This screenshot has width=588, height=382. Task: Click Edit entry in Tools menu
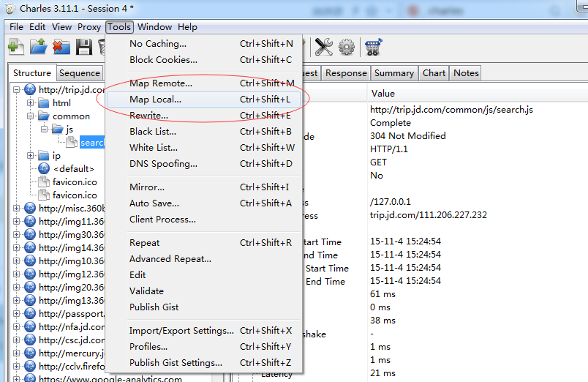tap(203, 274)
